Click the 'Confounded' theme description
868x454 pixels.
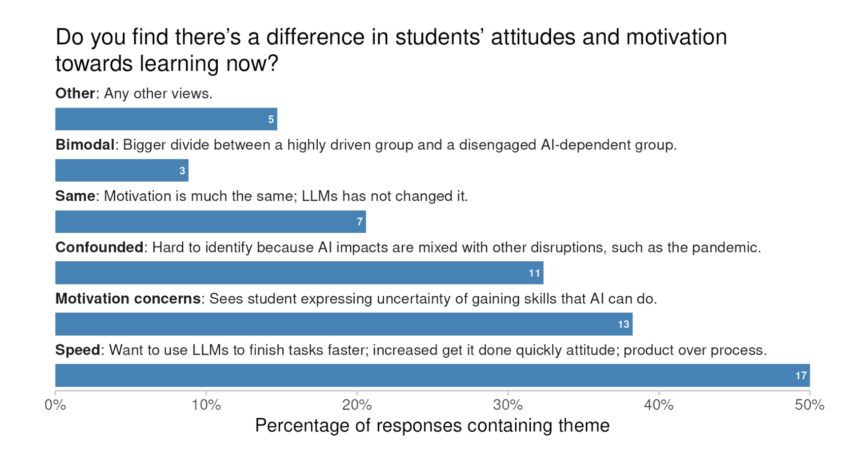pos(408,248)
